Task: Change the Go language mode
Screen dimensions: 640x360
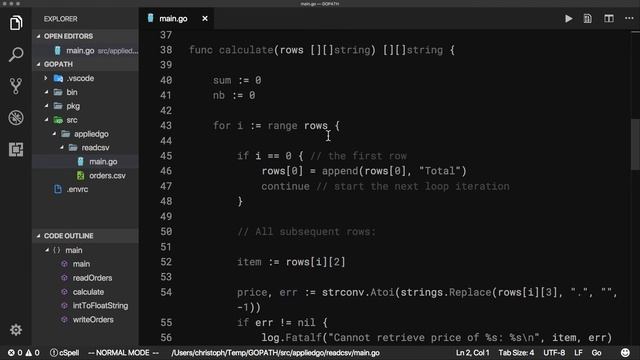Action: (596, 353)
